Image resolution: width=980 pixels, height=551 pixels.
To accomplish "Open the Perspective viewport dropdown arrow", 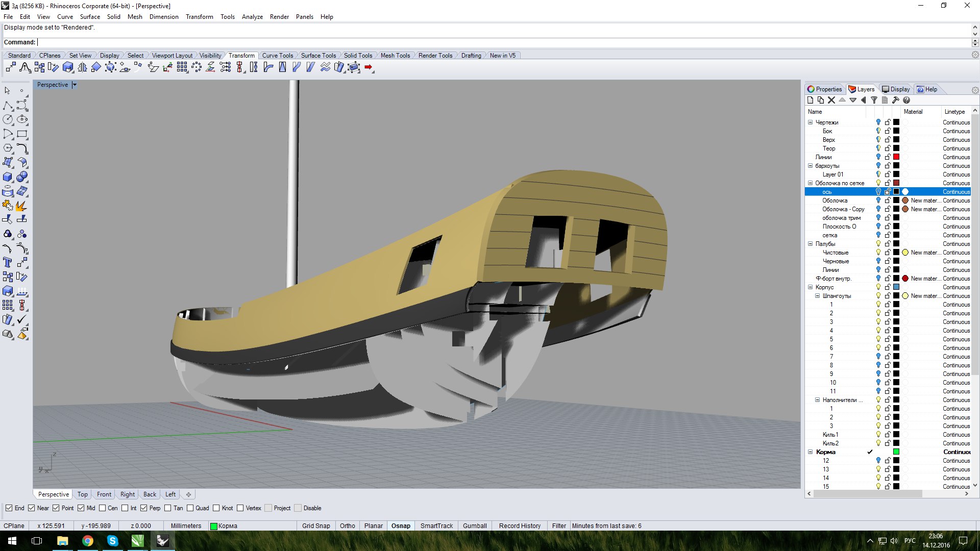I will [74, 85].
